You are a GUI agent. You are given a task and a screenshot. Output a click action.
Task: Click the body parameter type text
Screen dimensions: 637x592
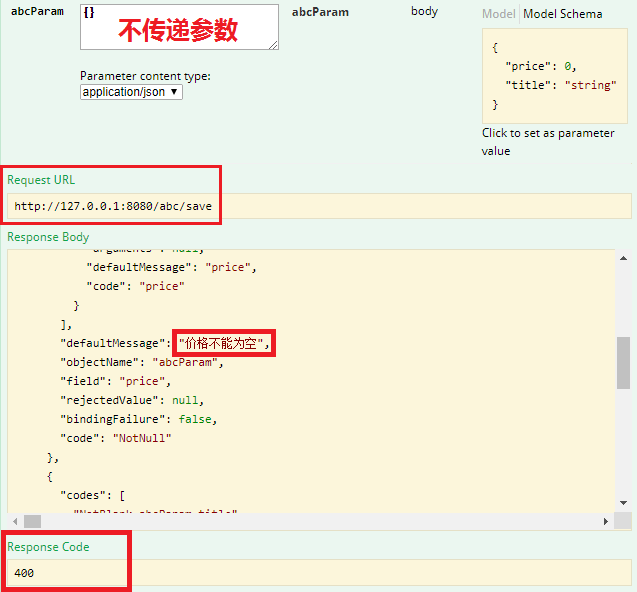pyautogui.click(x=424, y=11)
